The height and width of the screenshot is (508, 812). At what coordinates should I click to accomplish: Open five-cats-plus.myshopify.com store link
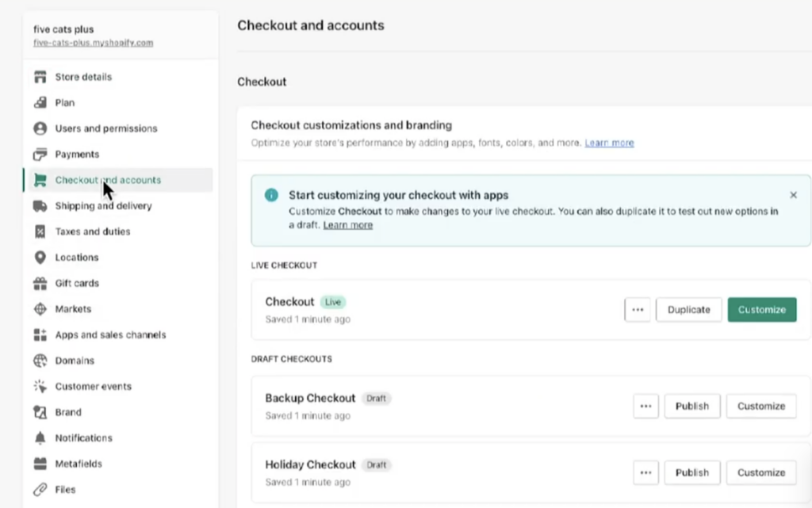click(94, 43)
